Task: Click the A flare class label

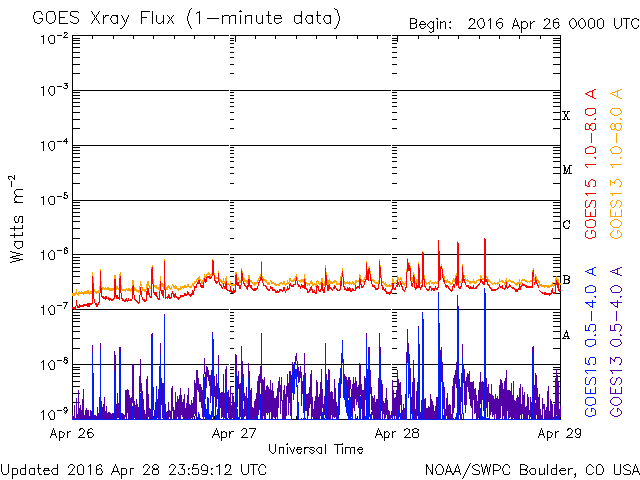Action: [x=566, y=335]
